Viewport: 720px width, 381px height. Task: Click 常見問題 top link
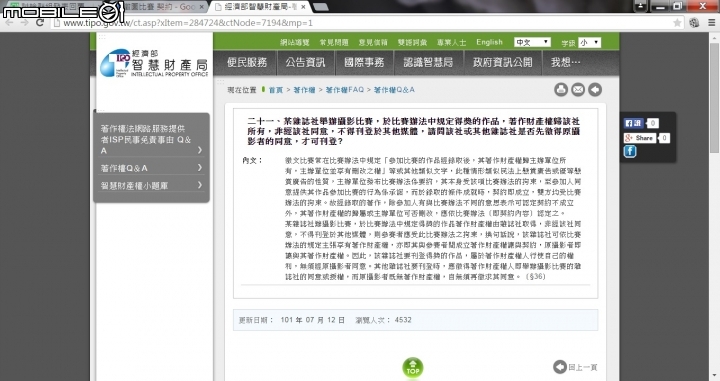tap(334, 43)
